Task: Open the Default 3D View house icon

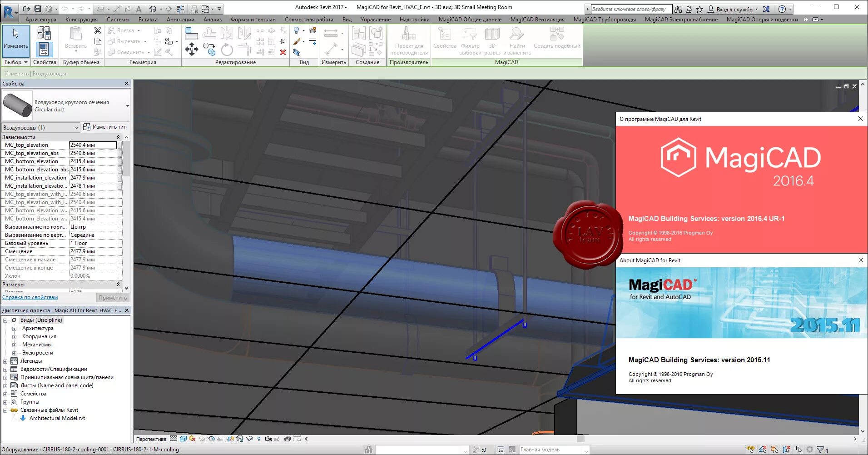Action: (x=153, y=9)
